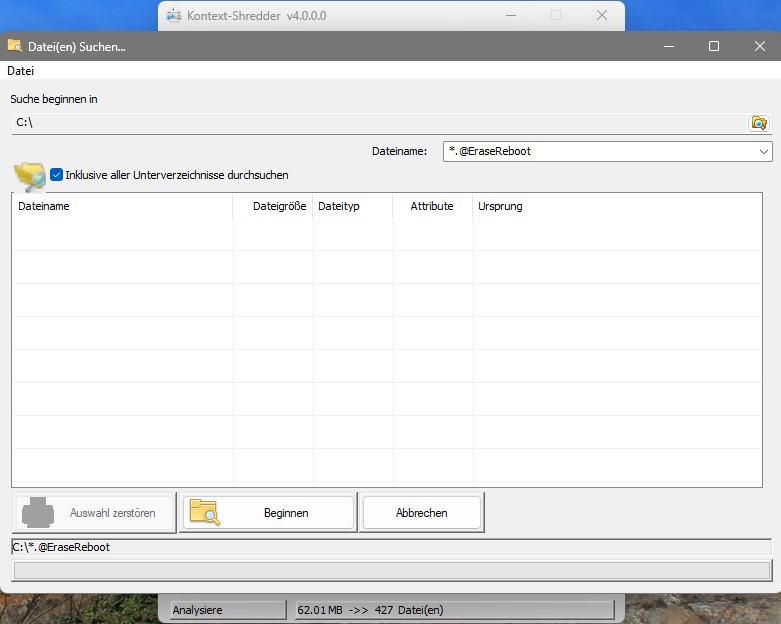
Task: Click the Abbrechen button
Action: pyautogui.click(x=421, y=512)
